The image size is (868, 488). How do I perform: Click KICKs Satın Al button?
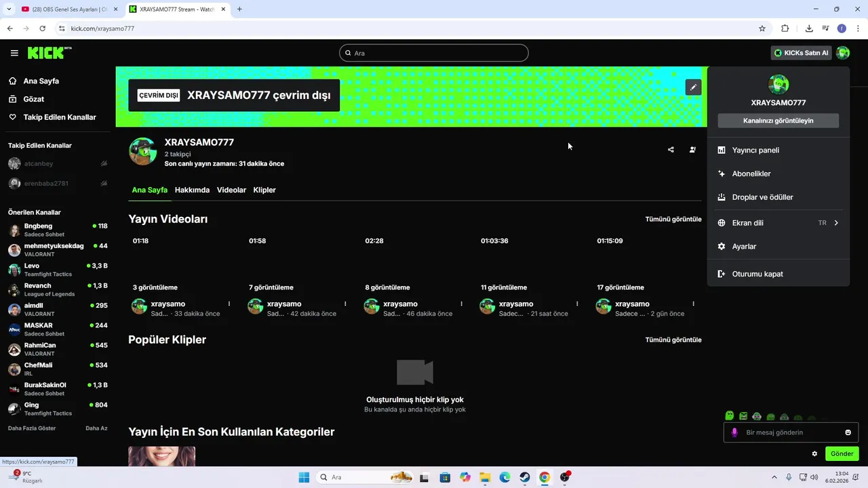point(802,53)
